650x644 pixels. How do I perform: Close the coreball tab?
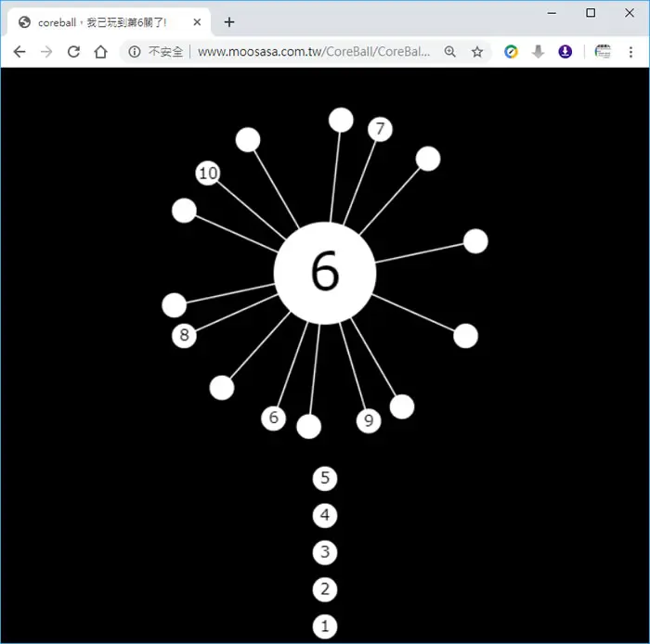point(197,22)
